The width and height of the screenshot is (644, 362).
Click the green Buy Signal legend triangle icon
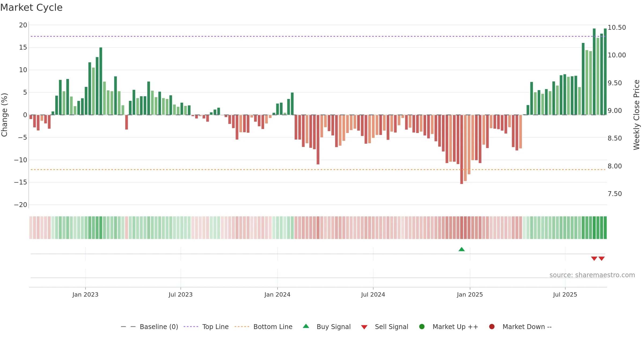[x=306, y=326]
